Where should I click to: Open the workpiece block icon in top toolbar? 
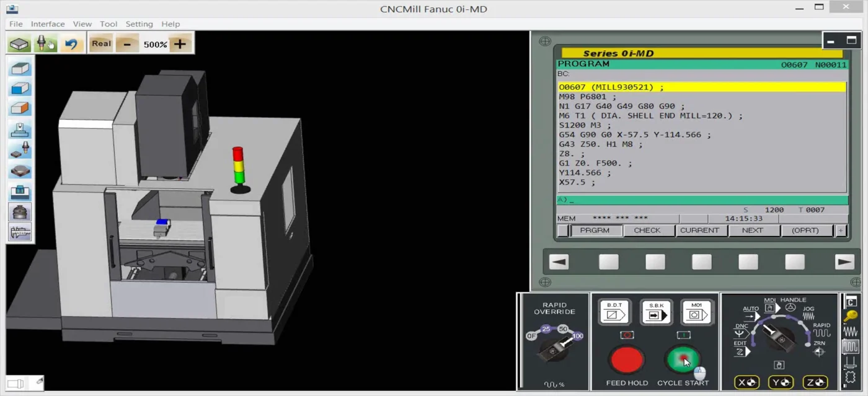click(x=19, y=44)
